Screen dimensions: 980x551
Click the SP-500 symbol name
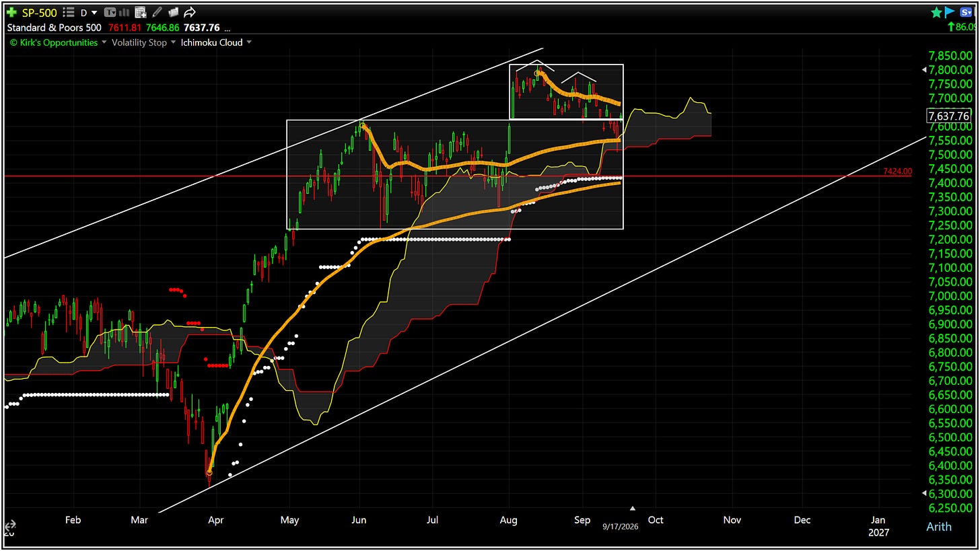tap(39, 12)
